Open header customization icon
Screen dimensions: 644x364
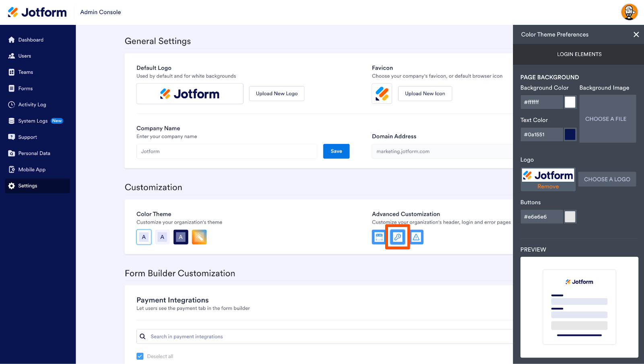(x=379, y=237)
